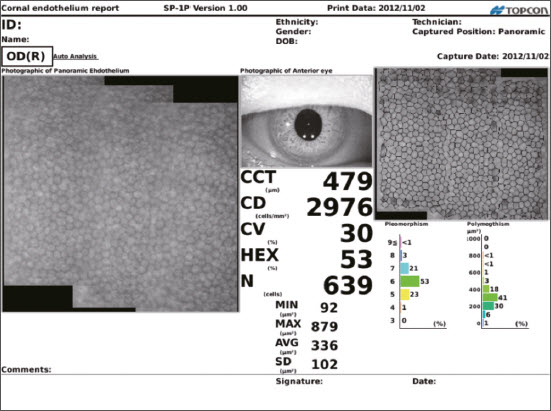Select the HEX value 53
The width and height of the screenshot is (551, 411).
tap(356, 259)
